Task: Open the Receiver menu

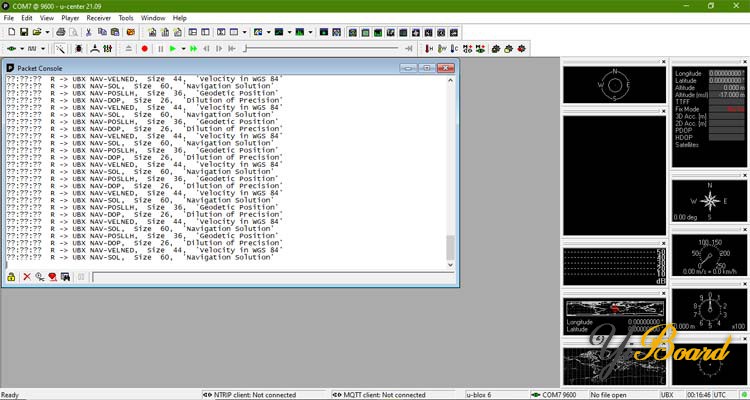Action: (x=99, y=18)
